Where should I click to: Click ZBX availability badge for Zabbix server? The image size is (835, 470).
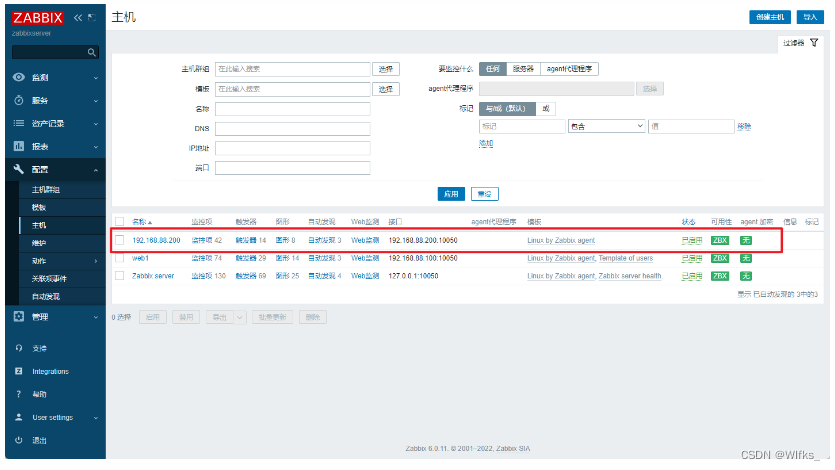point(720,276)
